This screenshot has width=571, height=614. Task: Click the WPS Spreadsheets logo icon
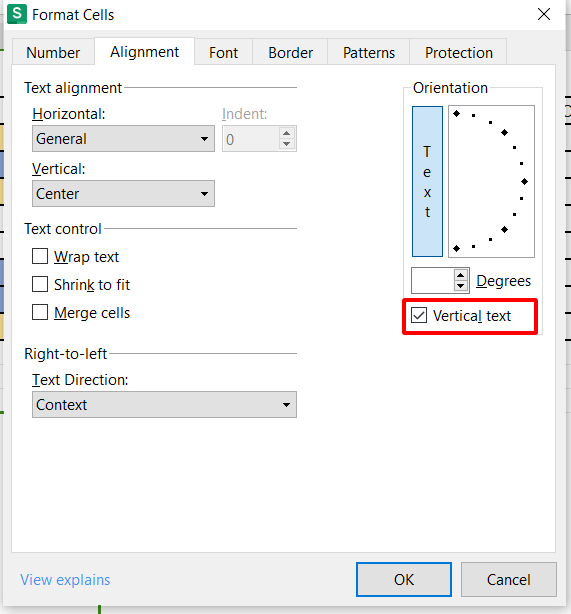click(x=17, y=14)
